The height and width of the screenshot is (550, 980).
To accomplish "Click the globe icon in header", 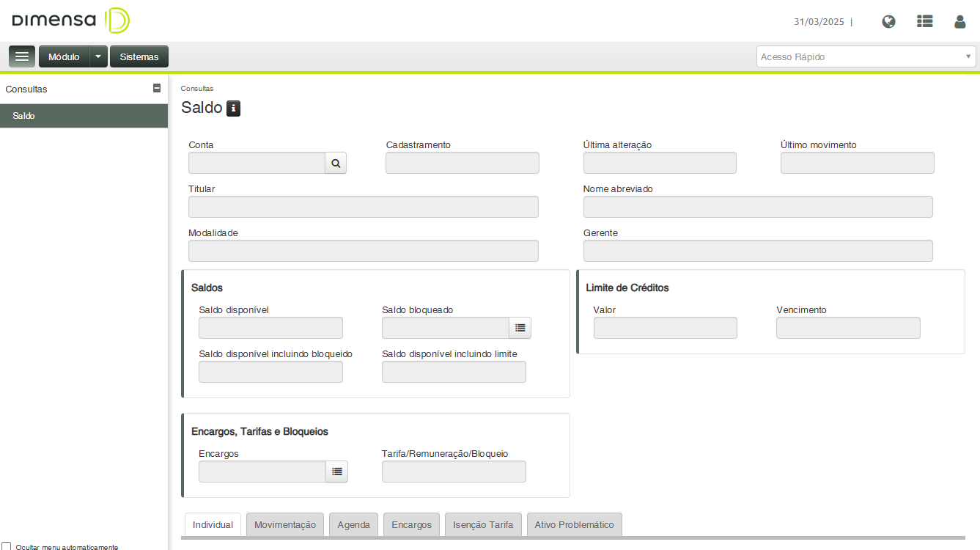I will (x=888, y=21).
